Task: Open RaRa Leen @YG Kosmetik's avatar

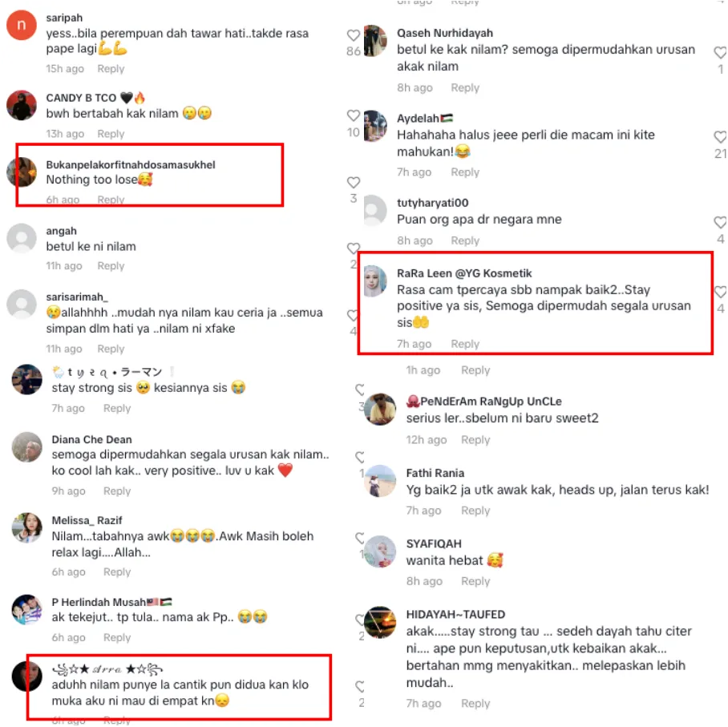Action: (375, 281)
